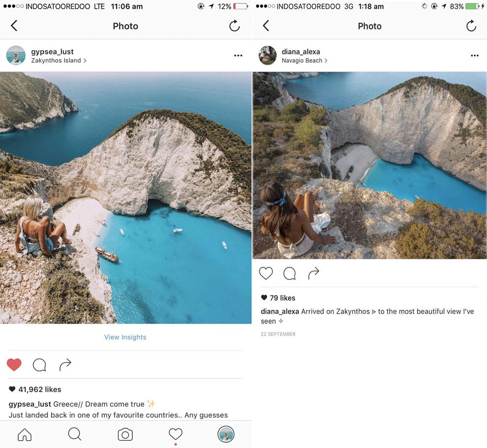The image size is (487, 448).
Task: Tap the View Insights link
Action: coord(125,337)
